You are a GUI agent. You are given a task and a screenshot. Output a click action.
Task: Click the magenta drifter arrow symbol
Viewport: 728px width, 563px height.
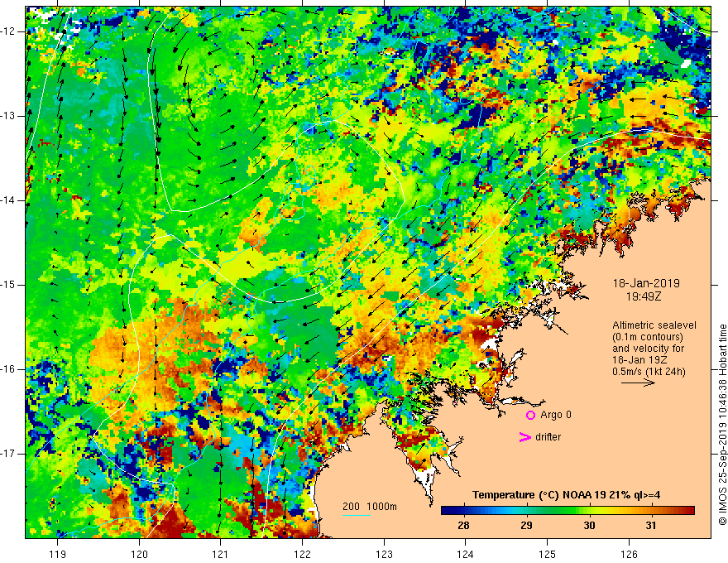click(525, 437)
